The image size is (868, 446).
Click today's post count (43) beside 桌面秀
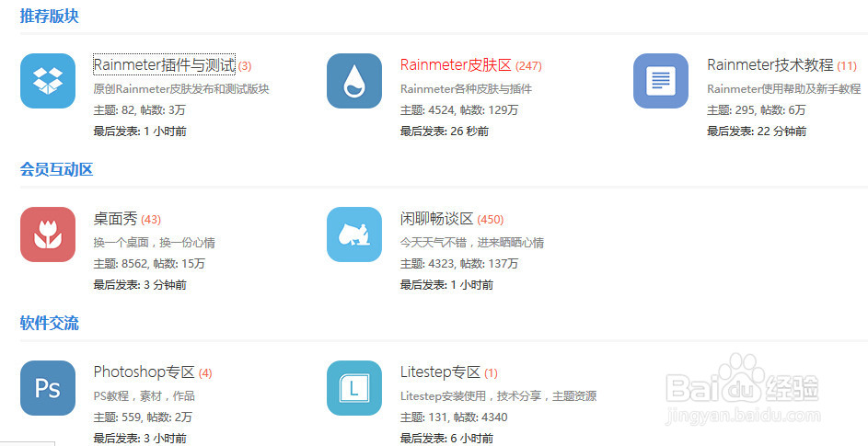[x=151, y=220]
